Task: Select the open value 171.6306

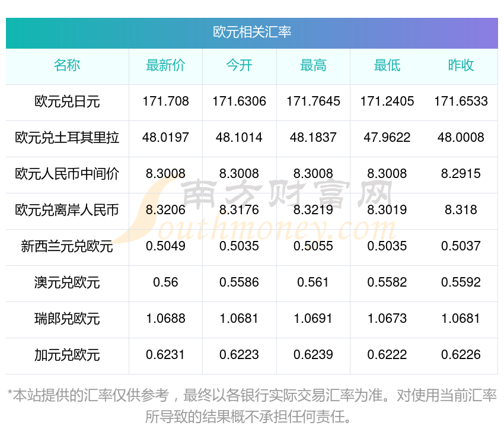Action: (239, 101)
